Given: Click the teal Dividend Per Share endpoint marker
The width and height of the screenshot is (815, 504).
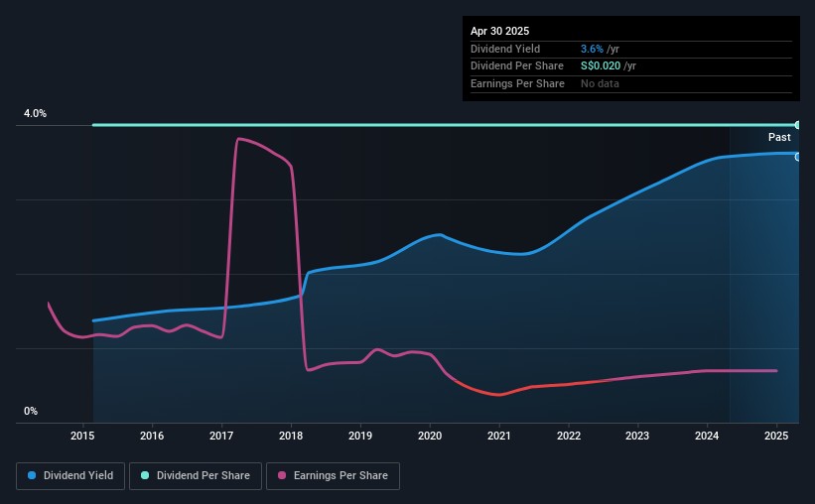Looking at the screenshot, I should tap(797, 125).
